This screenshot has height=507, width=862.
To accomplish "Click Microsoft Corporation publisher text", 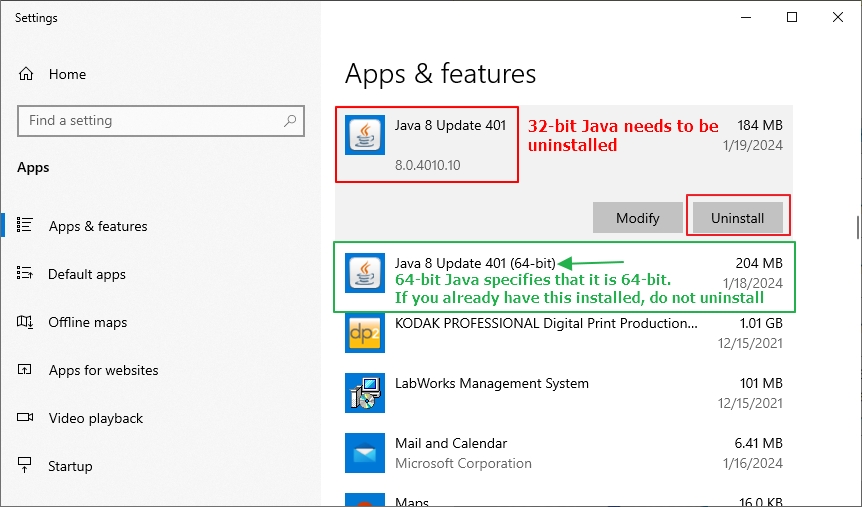I will 463,463.
